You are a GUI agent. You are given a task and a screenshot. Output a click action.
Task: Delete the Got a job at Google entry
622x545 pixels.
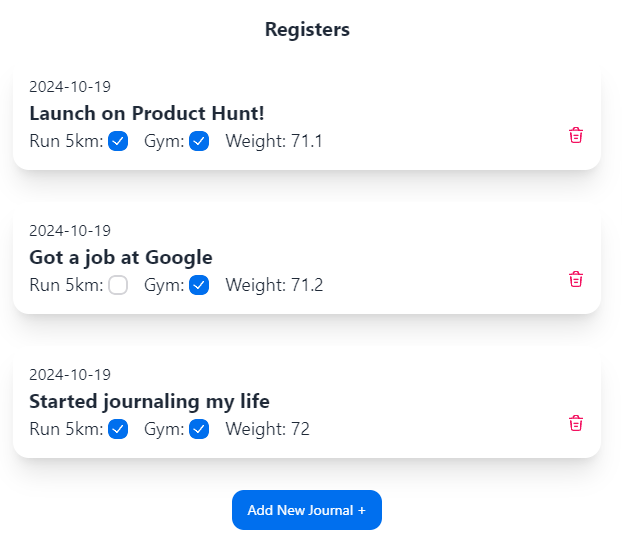[576, 279]
